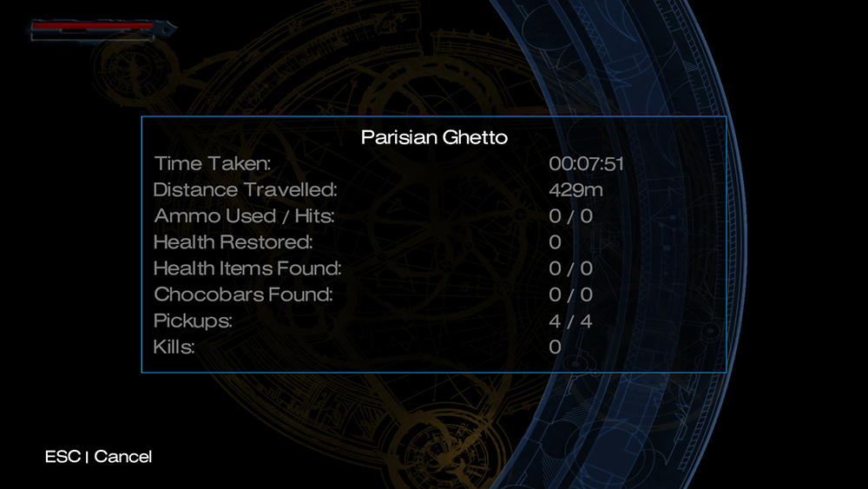Click the Health Restored value
Screen dimensions: 868x489
(x=556, y=242)
